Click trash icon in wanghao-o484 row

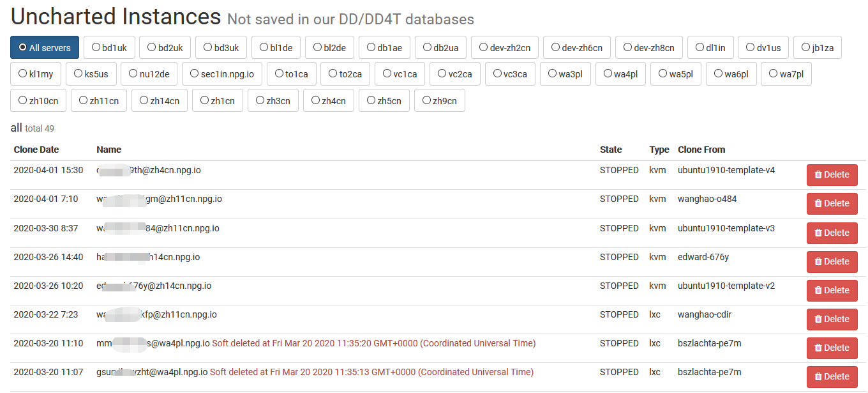tap(818, 204)
